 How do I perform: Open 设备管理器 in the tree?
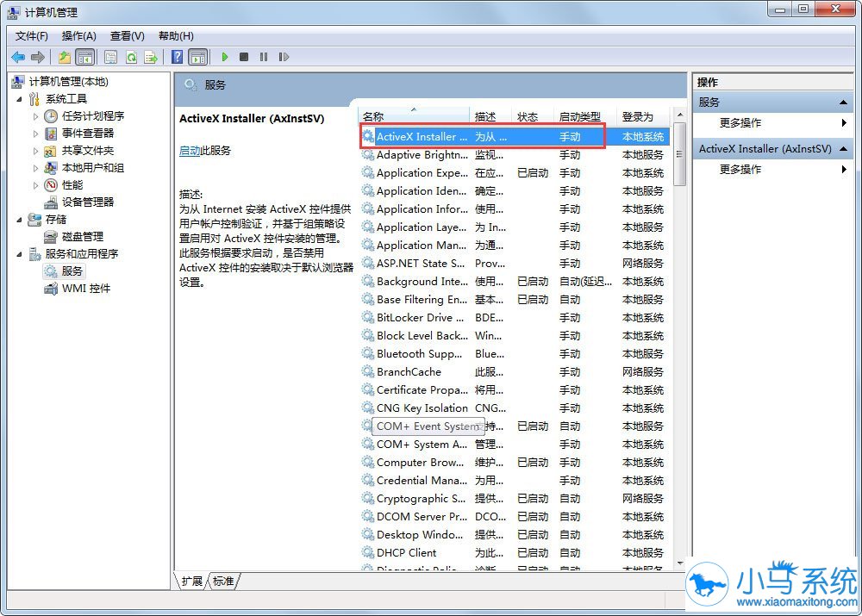(x=88, y=202)
